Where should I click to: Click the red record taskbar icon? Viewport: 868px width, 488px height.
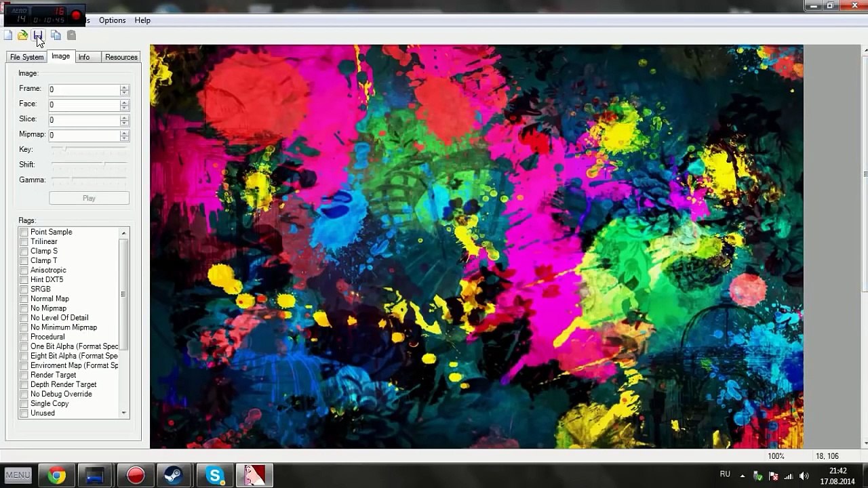[136, 475]
